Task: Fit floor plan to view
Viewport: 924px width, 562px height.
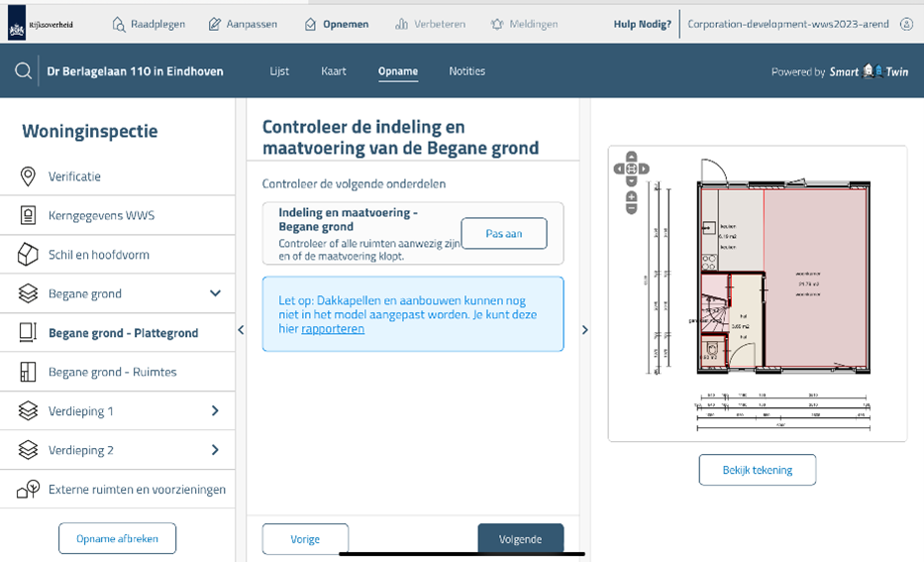Action: point(632,169)
